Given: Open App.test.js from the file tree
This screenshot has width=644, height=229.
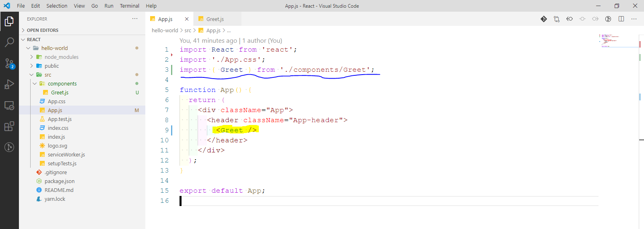Looking at the screenshot, I should point(60,119).
